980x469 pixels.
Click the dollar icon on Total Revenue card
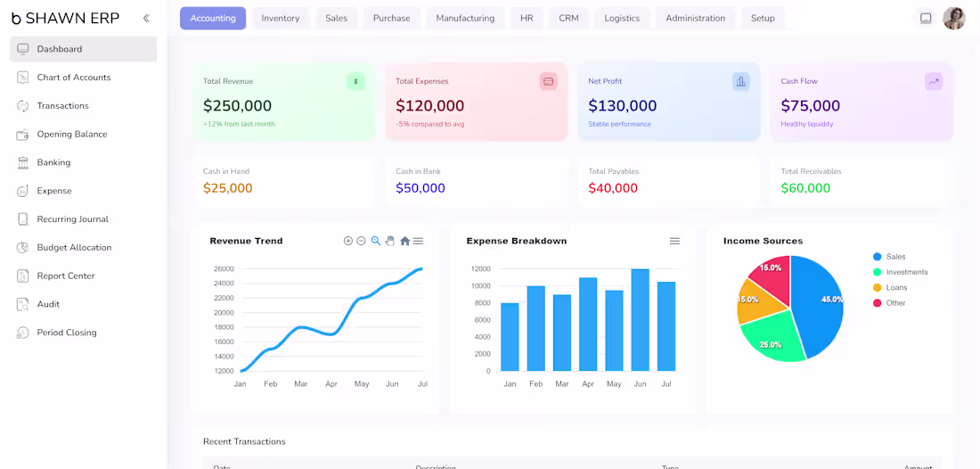coord(355,81)
